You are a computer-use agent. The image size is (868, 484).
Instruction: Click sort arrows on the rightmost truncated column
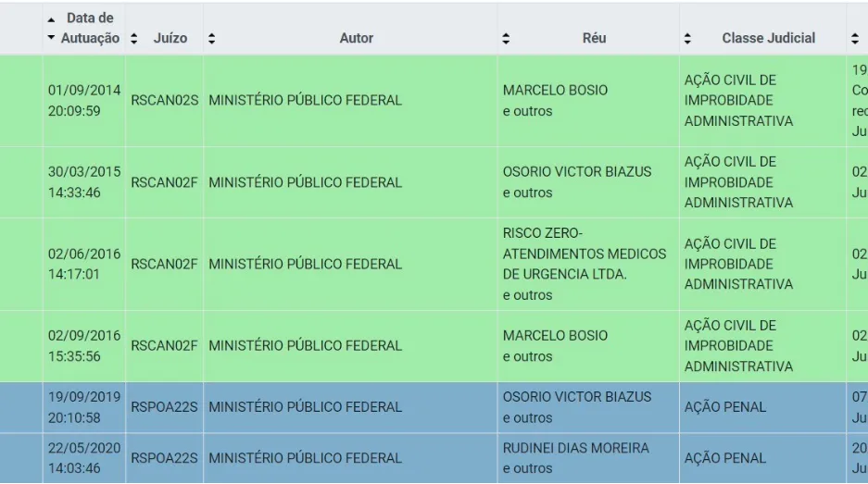(855, 38)
